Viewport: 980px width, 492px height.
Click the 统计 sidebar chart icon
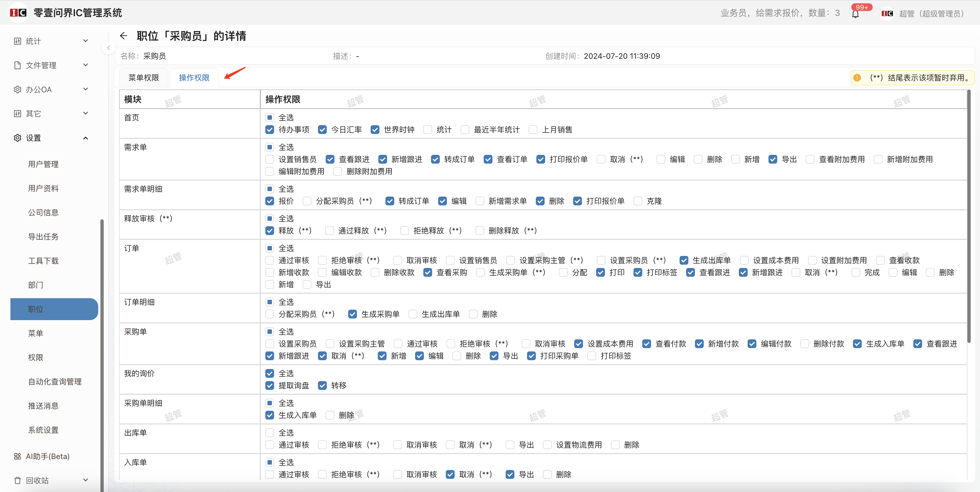pyautogui.click(x=18, y=41)
